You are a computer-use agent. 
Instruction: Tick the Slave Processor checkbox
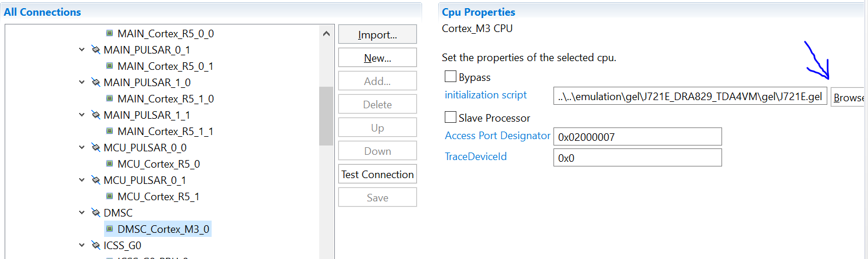[x=450, y=118]
